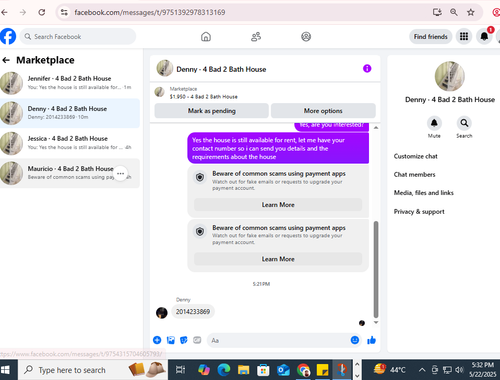Click second Learn More scam warning button
The height and width of the screenshot is (380, 500).
point(278,259)
